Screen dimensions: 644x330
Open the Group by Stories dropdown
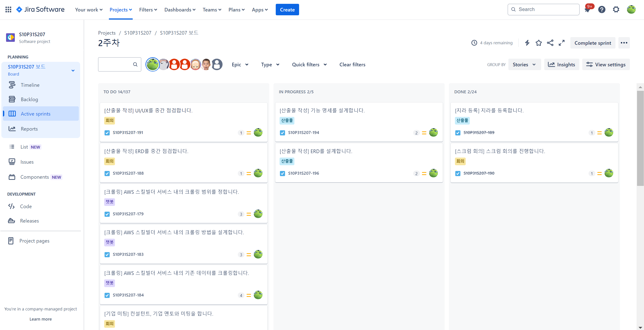[x=524, y=65]
